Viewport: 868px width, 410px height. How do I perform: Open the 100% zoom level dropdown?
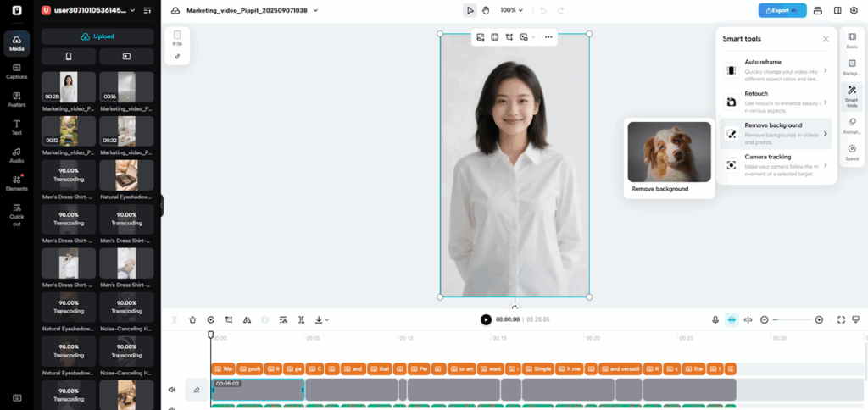tap(511, 10)
